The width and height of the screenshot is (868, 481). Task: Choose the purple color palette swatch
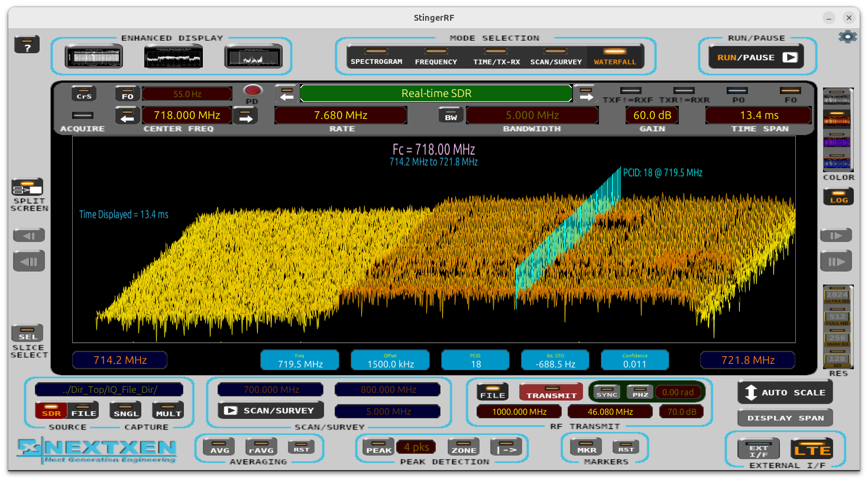coord(837,140)
